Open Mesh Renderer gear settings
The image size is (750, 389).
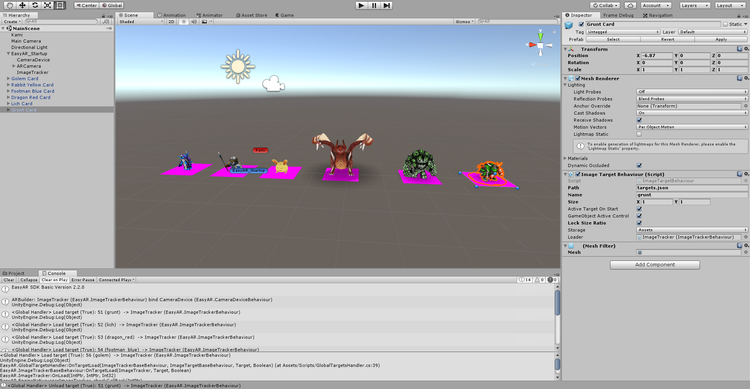[x=746, y=78]
